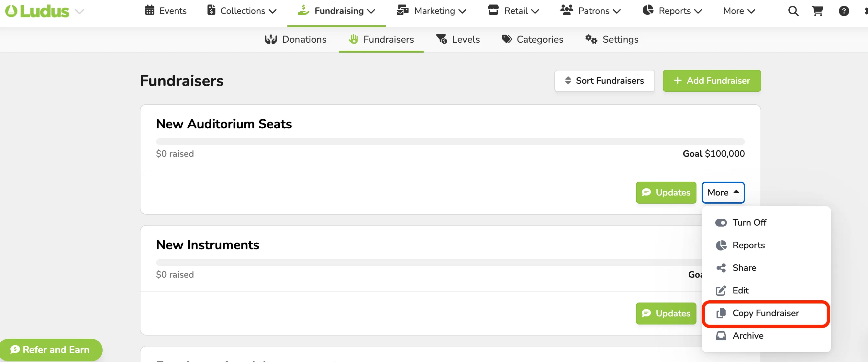Click "$0 raised" under New Auditorium Seats
Image resolution: width=868 pixels, height=362 pixels.
175,154
